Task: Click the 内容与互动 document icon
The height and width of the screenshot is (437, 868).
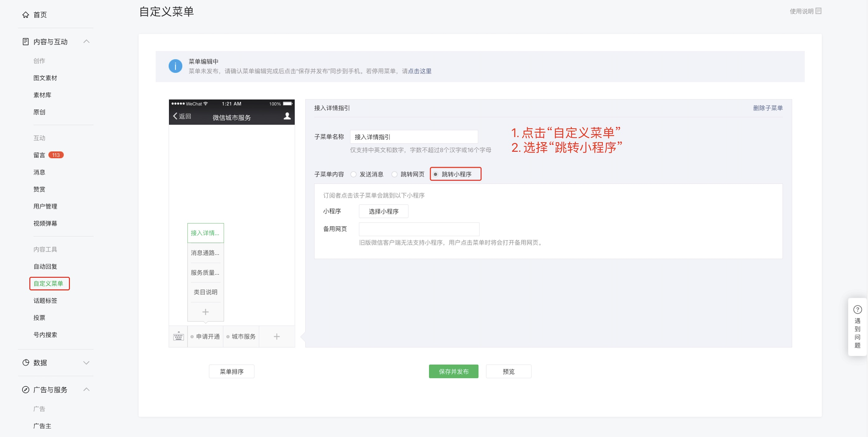Action: (x=26, y=42)
